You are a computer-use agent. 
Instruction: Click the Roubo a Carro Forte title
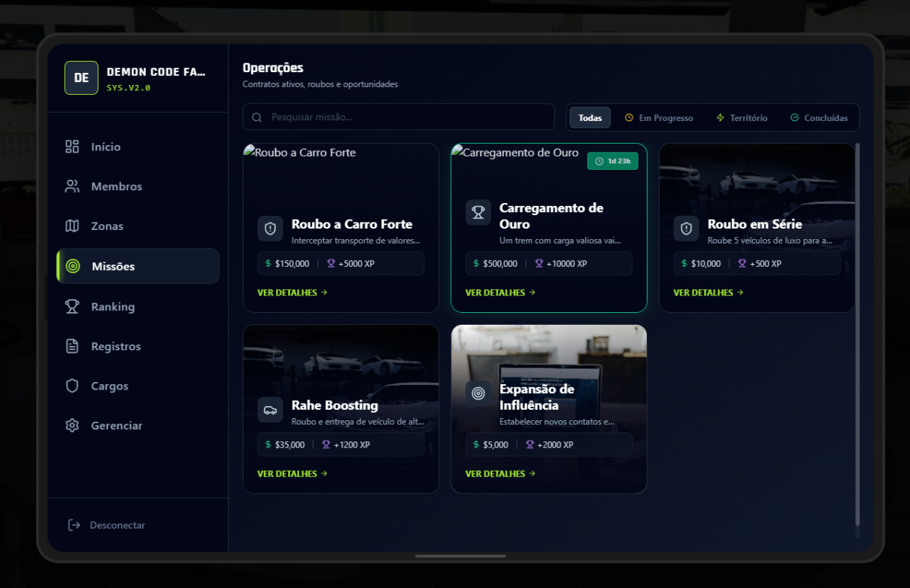[x=352, y=224]
